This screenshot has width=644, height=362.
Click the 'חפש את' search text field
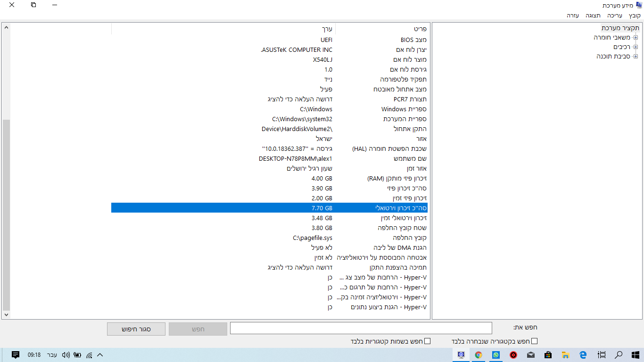[x=361, y=328]
